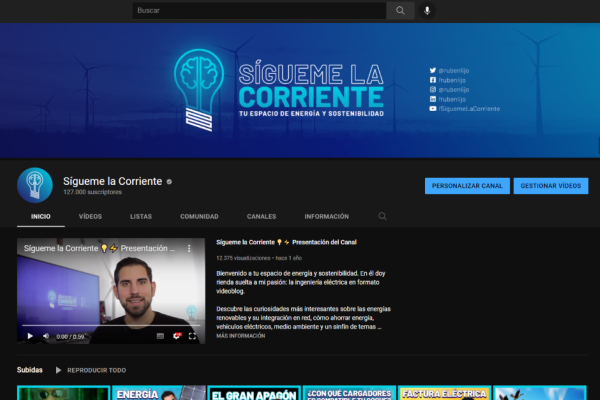This screenshot has width=600, height=400.
Task: Click Personalizar Canal button
Action: pyautogui.click(x=467, y=186)
